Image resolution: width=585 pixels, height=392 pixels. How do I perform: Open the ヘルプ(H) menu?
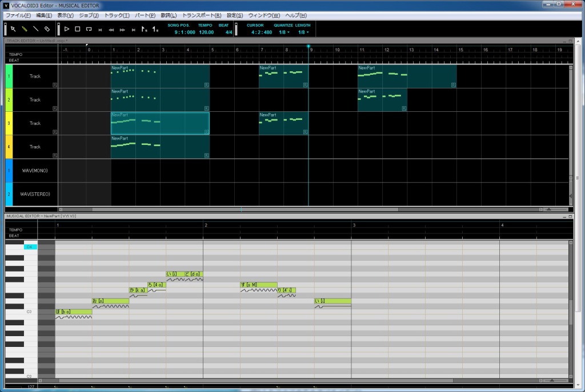[296, 15]
